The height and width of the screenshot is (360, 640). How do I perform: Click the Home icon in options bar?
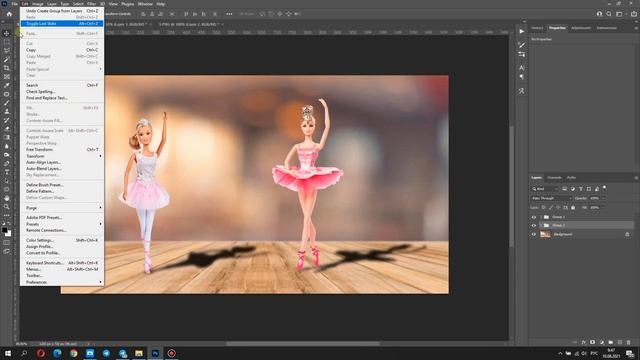[x=9, y=14]
